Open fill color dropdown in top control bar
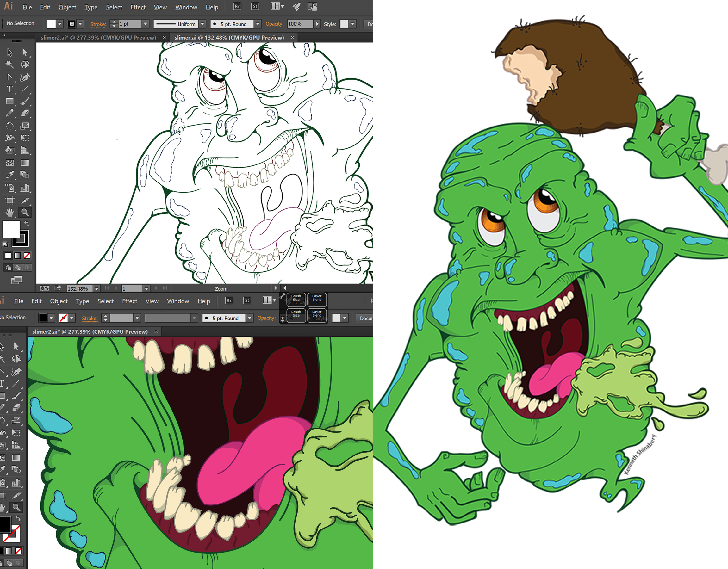This screenshot has height=569, width=728. 60,24
